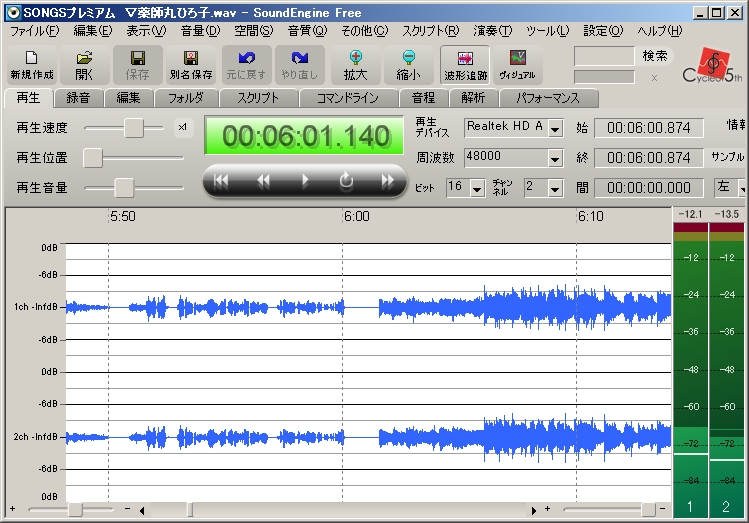
Task: Click the x1 speed reset button
Action: click(x=183, y=127)
